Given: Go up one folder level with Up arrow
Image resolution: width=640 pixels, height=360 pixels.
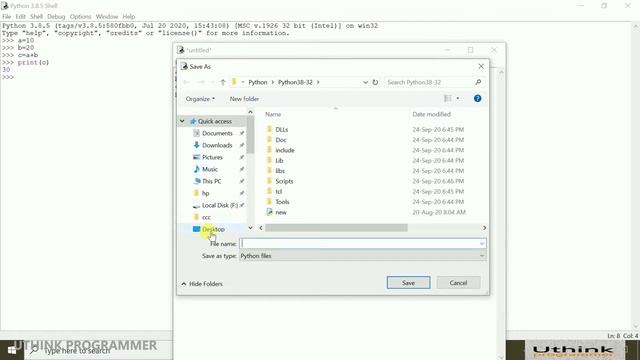Looking at the screenshot, I should click(x=223, y=82).
